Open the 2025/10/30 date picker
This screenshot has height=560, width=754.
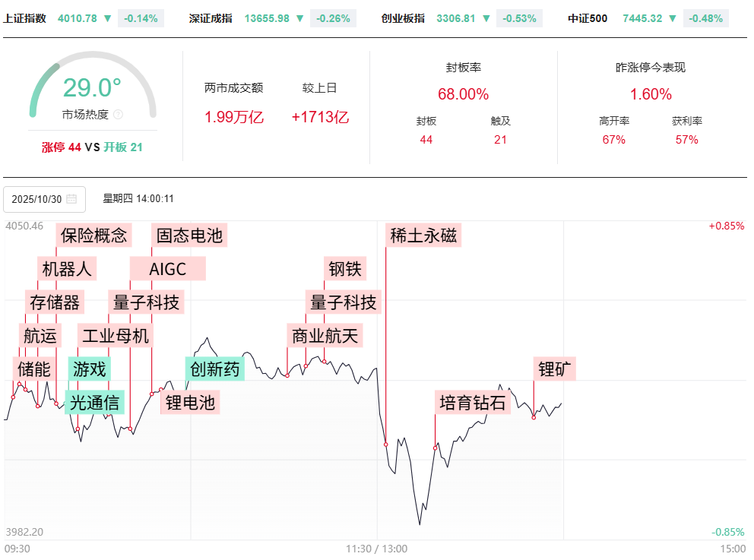click(x=44, y=199)
